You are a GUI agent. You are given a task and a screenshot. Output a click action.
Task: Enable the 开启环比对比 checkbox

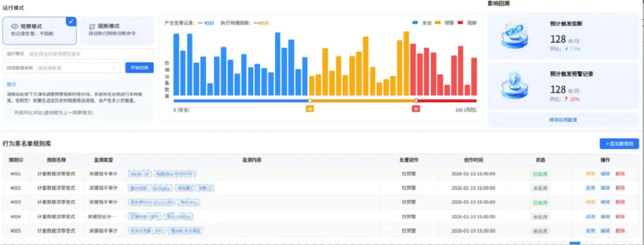[x=9, y=112]
